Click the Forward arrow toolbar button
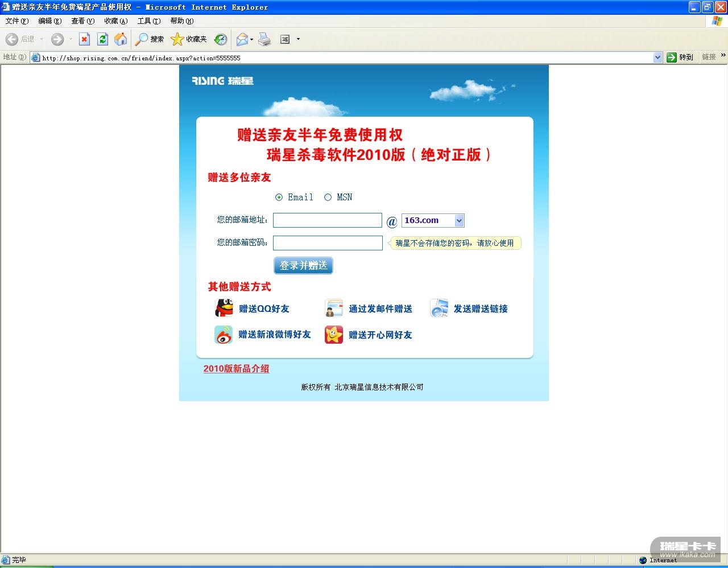The width and height of the screenshot is (728, 568). 57,39
